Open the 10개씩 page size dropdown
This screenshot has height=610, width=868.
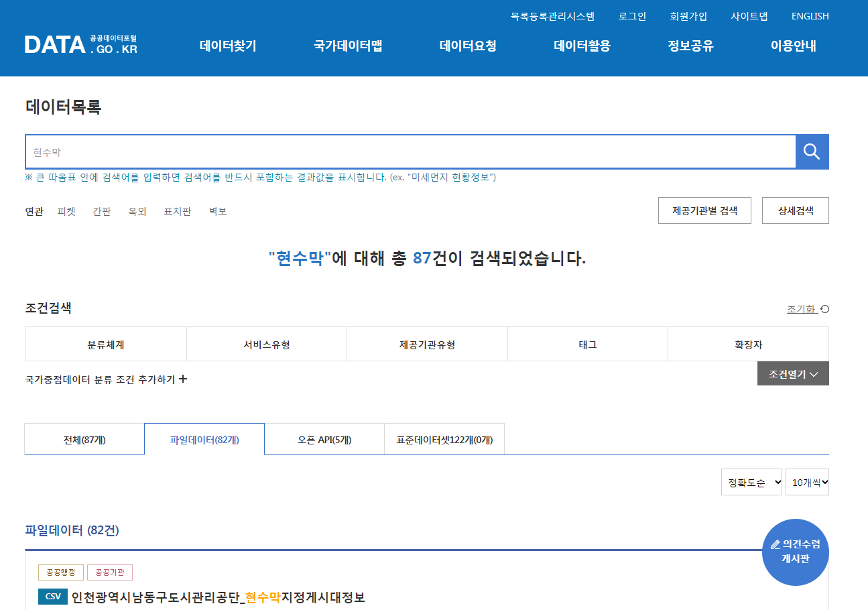(x=807, y=482)
